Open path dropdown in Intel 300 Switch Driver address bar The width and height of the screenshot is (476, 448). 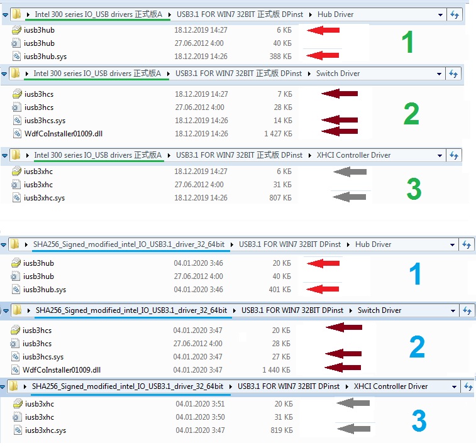coord(439,74)
